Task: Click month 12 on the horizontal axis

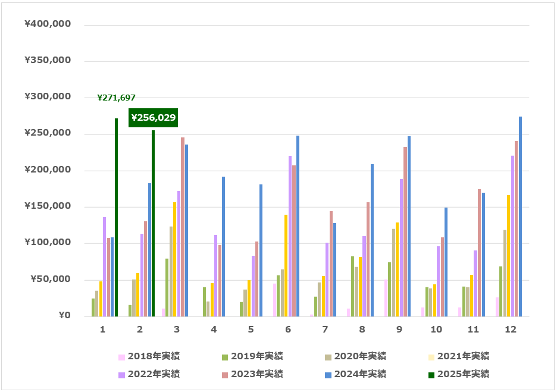Action: click(511, 330)
